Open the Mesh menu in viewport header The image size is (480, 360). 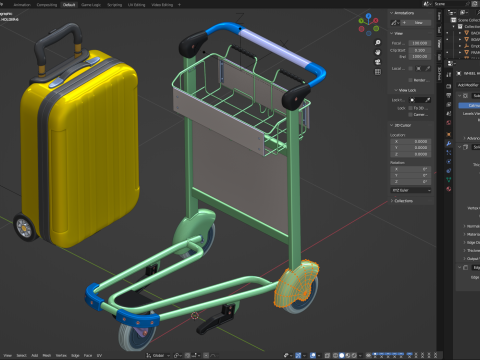[x=47, y=355]
